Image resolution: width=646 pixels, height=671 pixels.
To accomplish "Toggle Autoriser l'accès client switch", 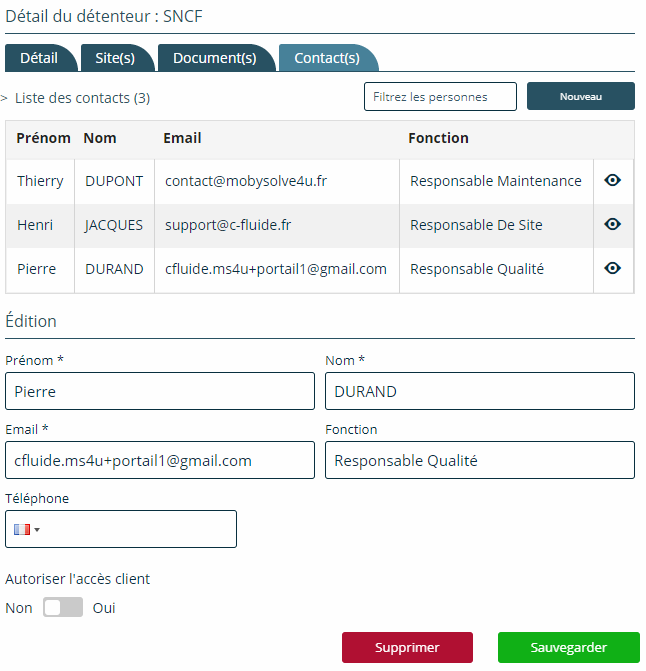I will pyautogui.click(x=63, y=607).
